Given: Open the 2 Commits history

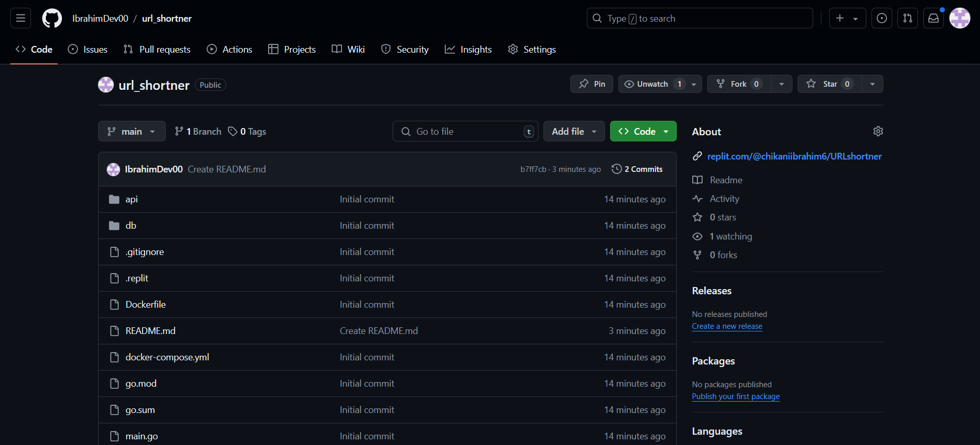Looking at the screenshot, I should [637, 169].
